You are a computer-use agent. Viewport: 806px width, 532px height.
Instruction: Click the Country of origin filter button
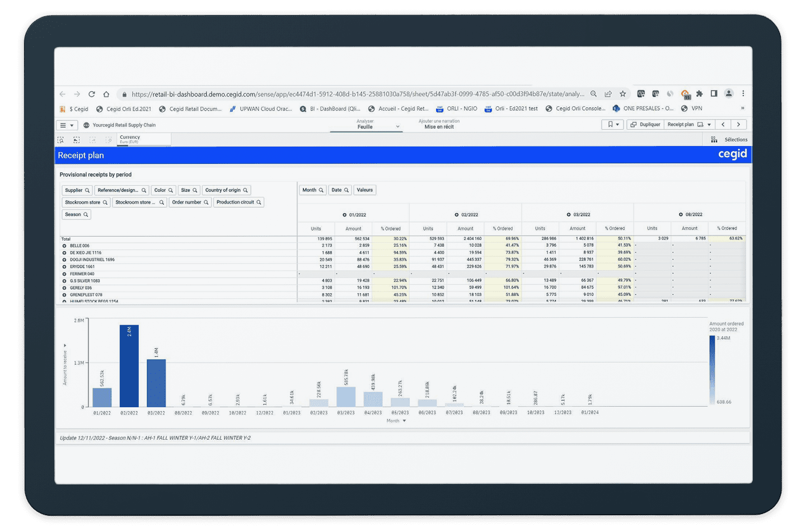pos(226,190)
